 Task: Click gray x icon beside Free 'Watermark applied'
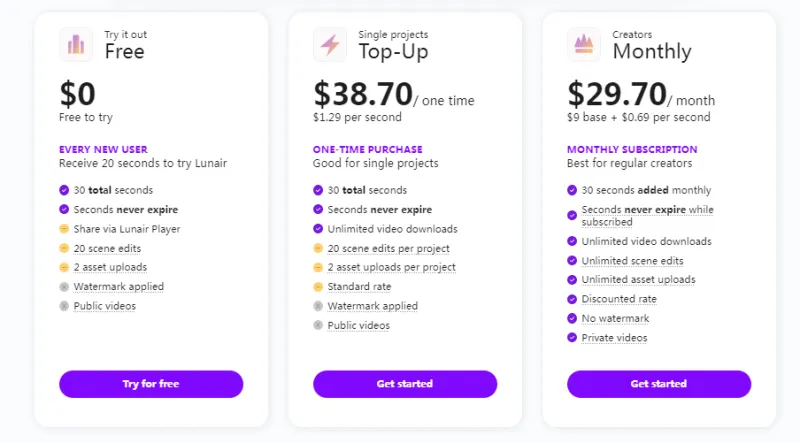coord(64,287)
